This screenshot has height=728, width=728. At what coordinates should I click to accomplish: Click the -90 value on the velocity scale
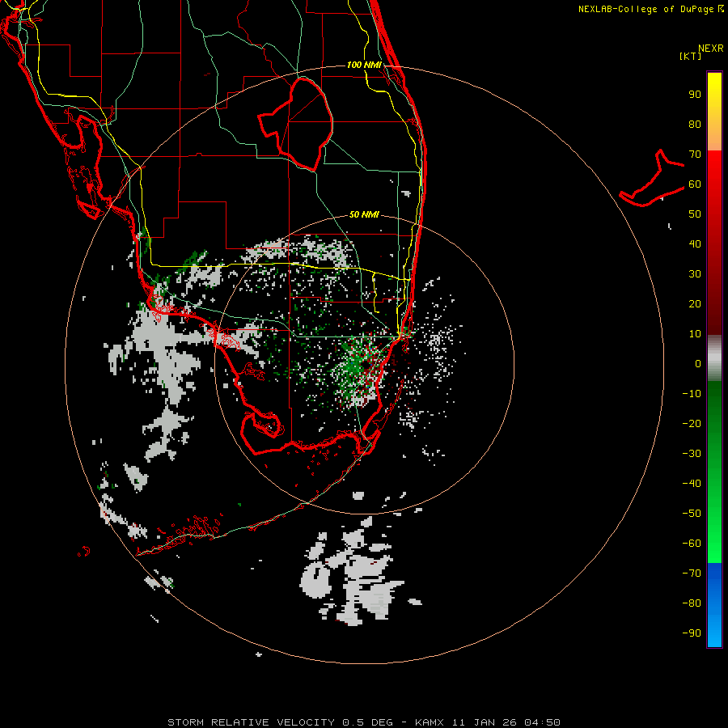[x=692, y=633]
